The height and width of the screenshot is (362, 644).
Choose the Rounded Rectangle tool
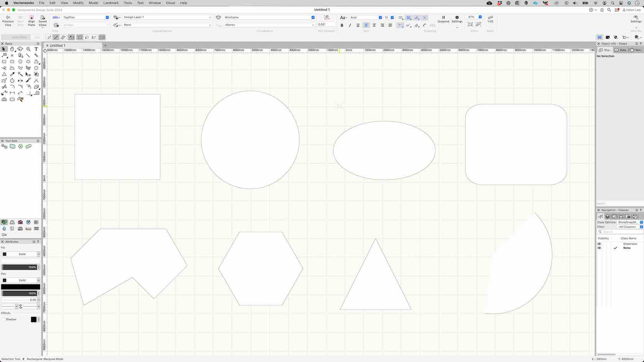click(12, 61)
